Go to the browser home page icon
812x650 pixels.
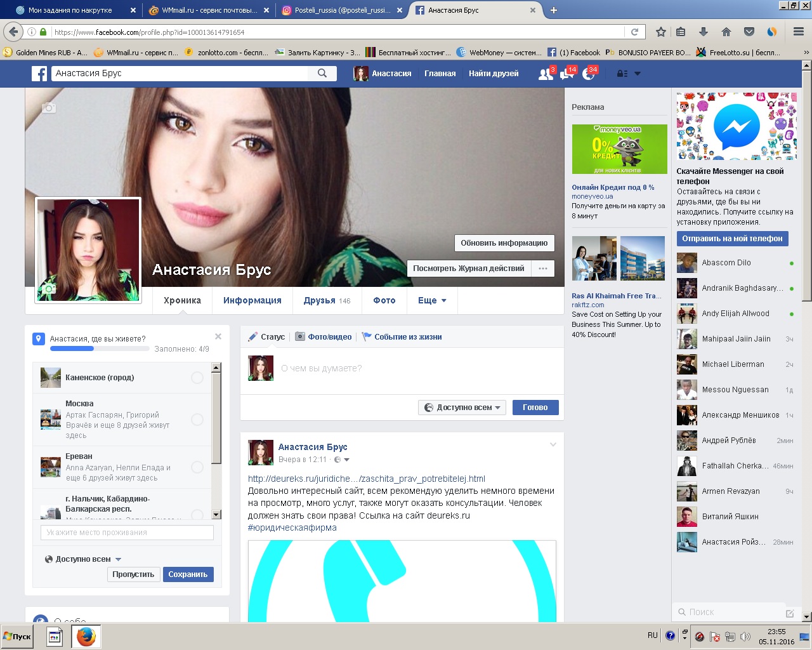[726, 32]
